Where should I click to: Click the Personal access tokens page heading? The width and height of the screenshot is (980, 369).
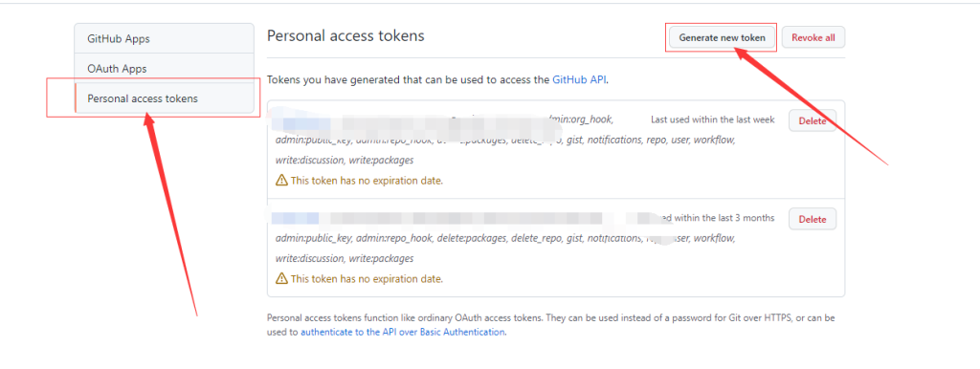345,35
